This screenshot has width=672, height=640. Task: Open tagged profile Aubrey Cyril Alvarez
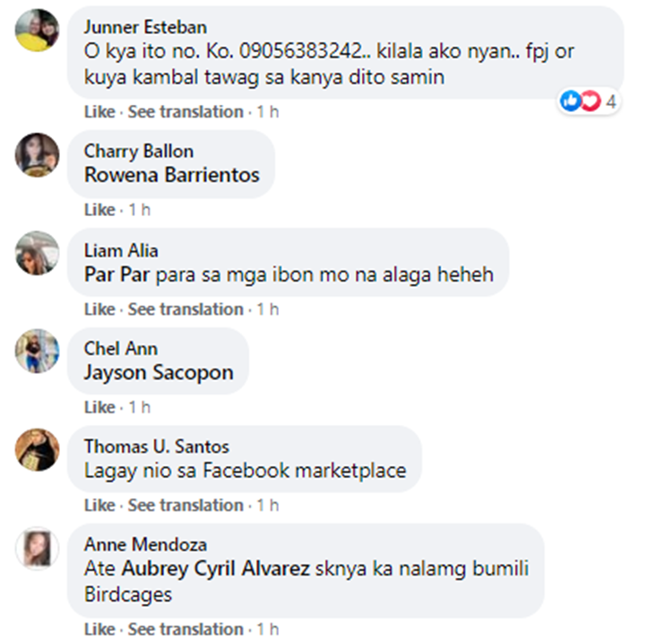coord(215,568)
